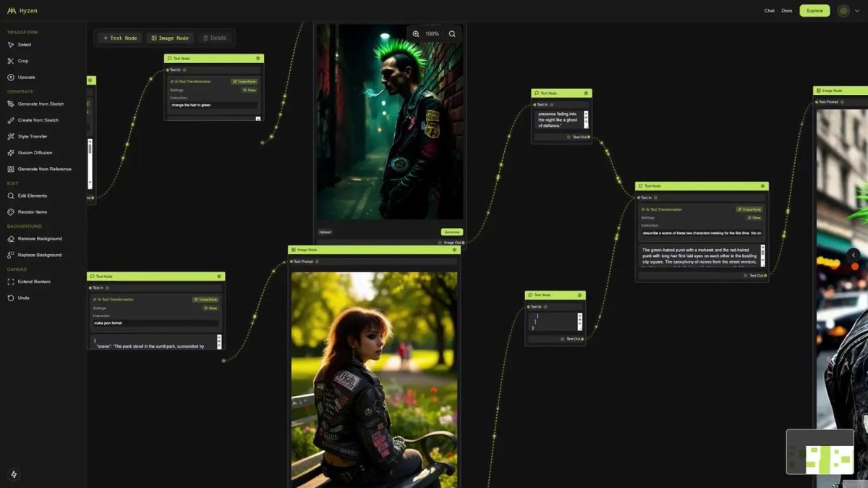The width and height of the screenshot is (868, 488).
Task: Click the scrollbar of the cut-off left node
Action: (90, 163)
